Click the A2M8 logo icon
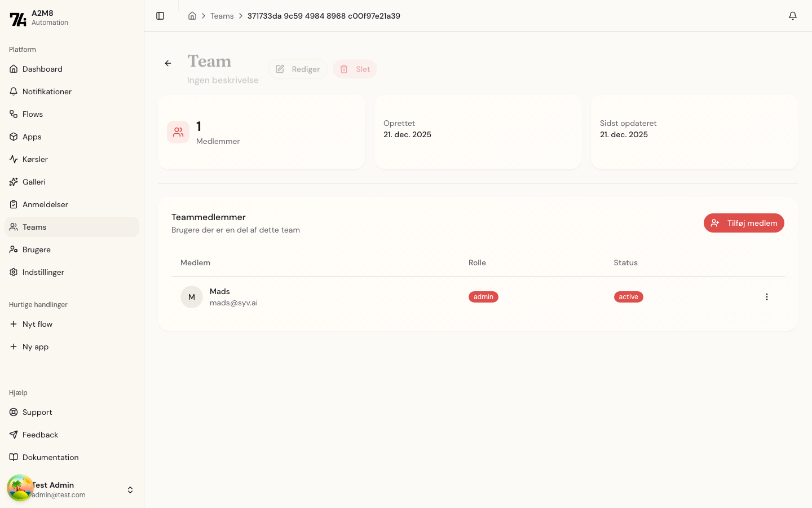Screen dimensions: 812x508 tap(18, 19)
